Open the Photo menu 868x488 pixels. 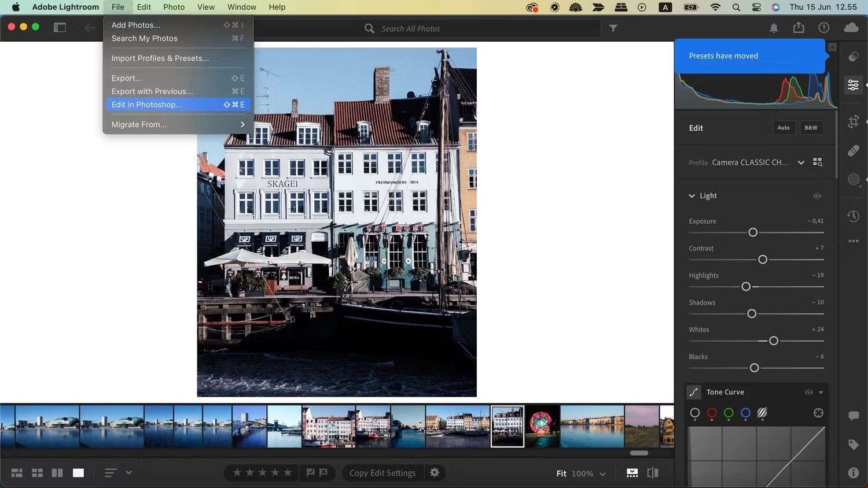[174, 7]
